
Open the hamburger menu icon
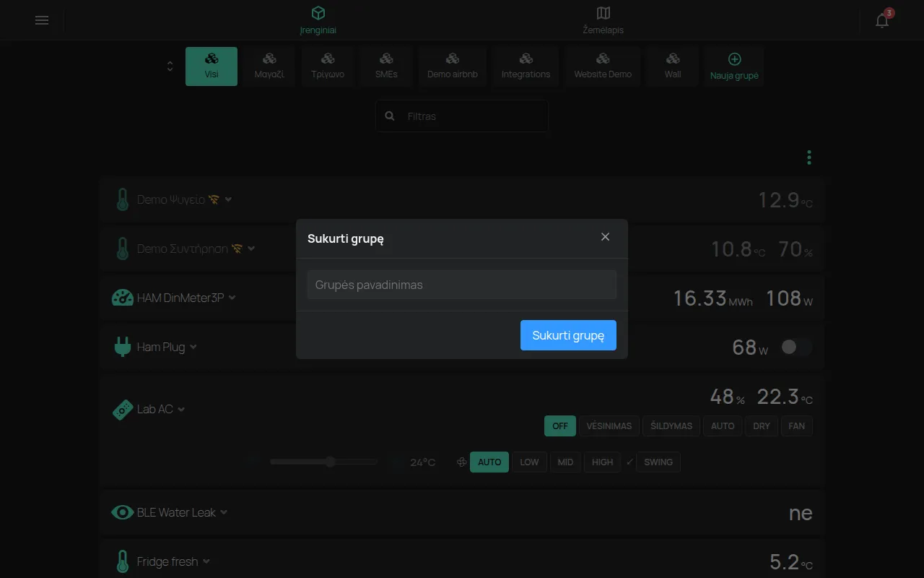pyautogui.click(x=42, y=20)
